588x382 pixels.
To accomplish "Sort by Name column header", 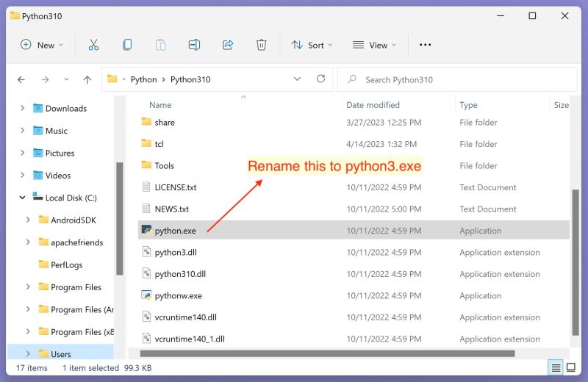I will [x=160, y=105].
